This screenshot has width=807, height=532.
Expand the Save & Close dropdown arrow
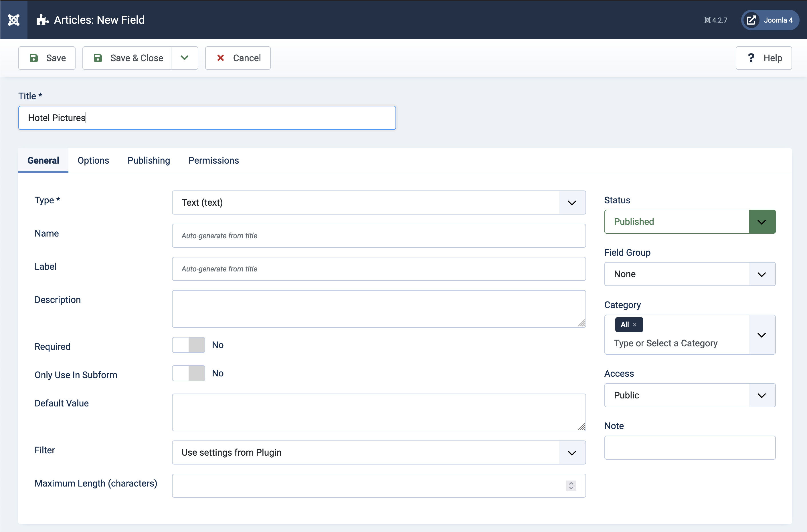185,58
